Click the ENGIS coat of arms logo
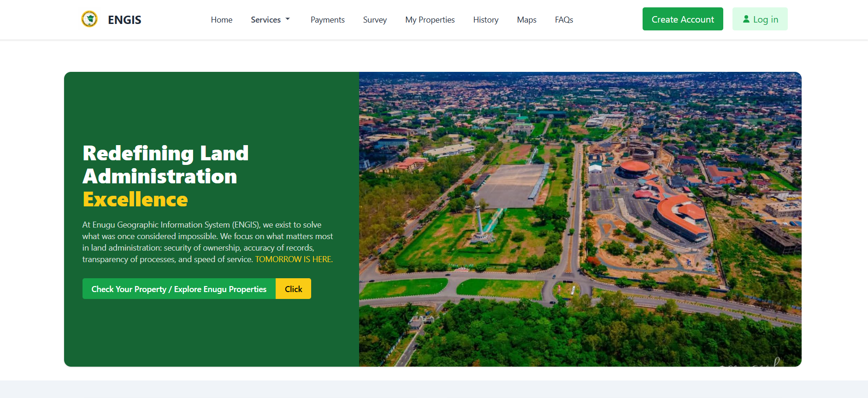The height and width of the screenshot is (398, 868). pos(89,19)
